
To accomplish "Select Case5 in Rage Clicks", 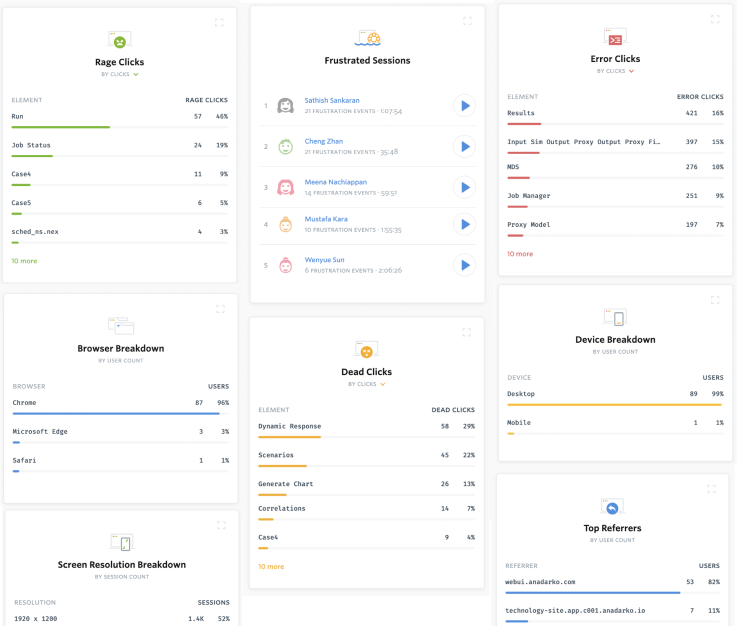I will pos(120,207).
